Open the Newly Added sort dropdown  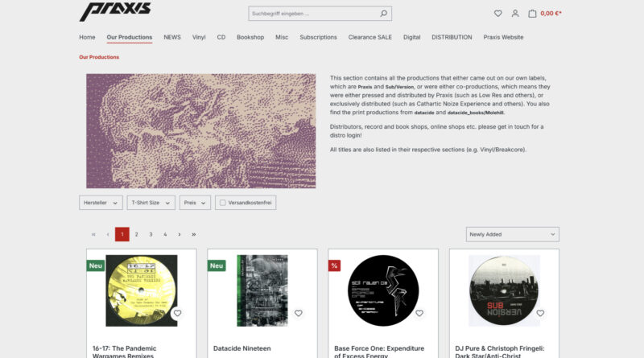[x=512, y=234]
